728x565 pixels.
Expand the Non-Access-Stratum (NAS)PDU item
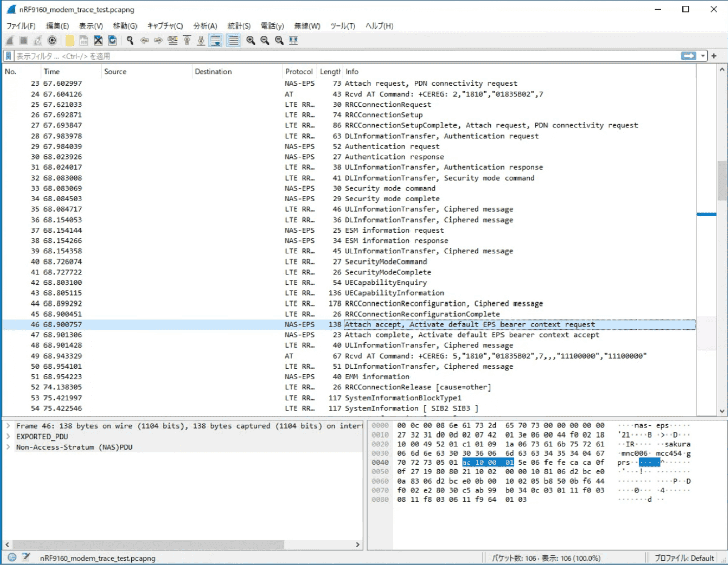tap(8, 447)
